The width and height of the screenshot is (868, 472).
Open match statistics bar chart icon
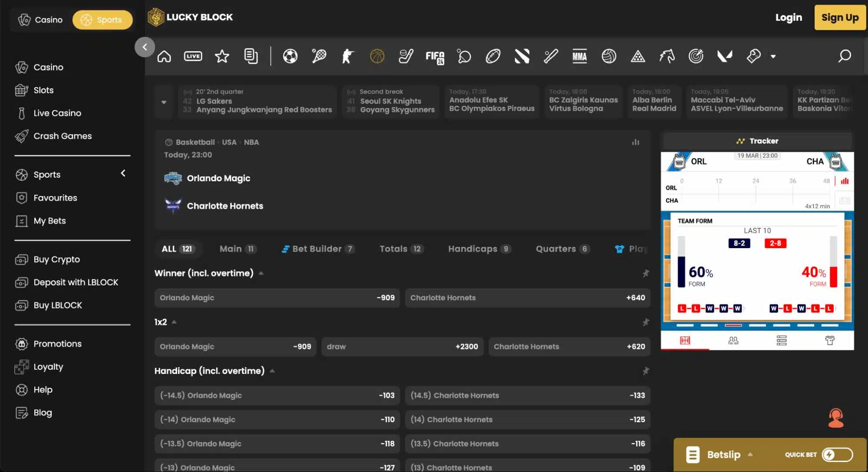pyautogui.click(x=635, y=142)
